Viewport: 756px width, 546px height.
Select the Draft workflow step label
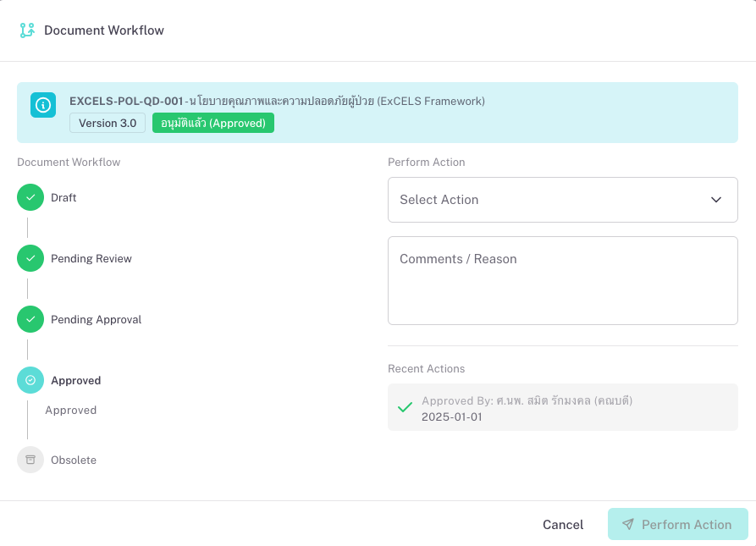tap(63, 197)
